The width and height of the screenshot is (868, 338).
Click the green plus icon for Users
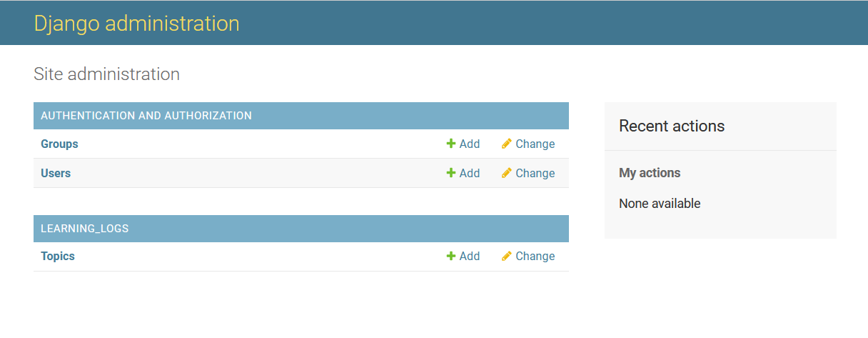[451, 173]
